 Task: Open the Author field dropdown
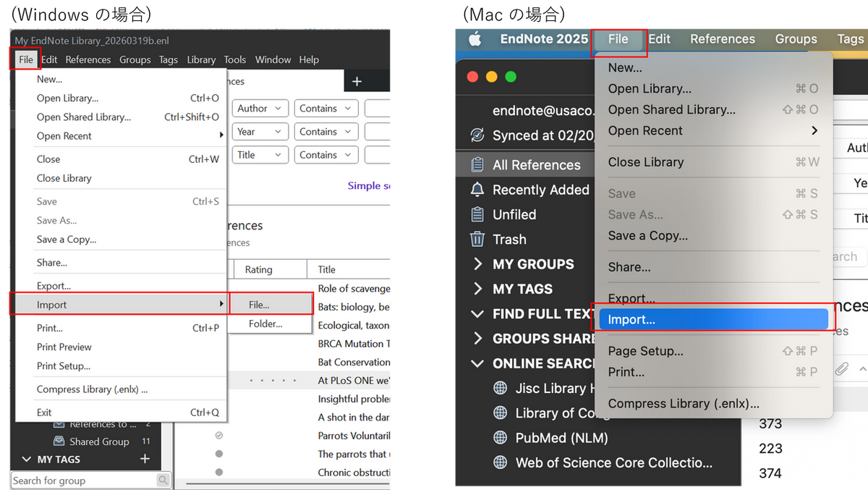pyautogui.click(x=260, y=109)
